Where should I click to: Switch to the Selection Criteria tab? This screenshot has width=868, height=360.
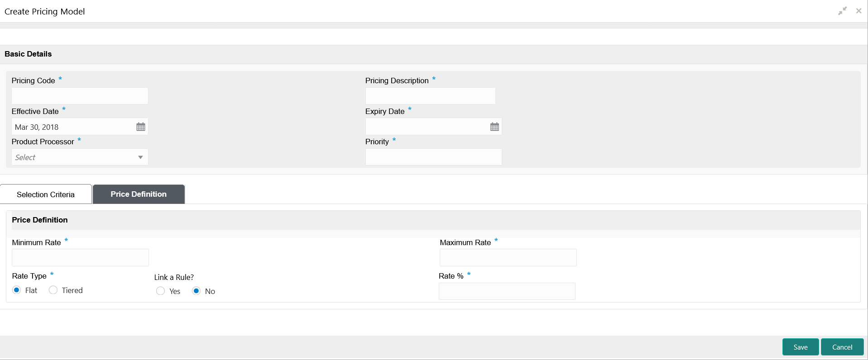(46, 194)
